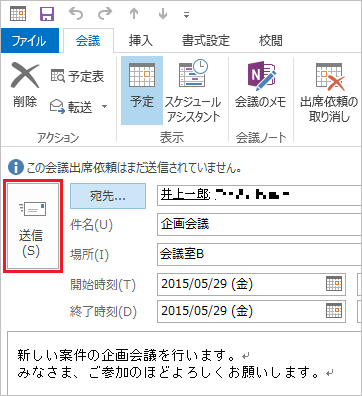Undo the last action
The width and height of the screenshot is (362, 396).
[x=76, y=14]
